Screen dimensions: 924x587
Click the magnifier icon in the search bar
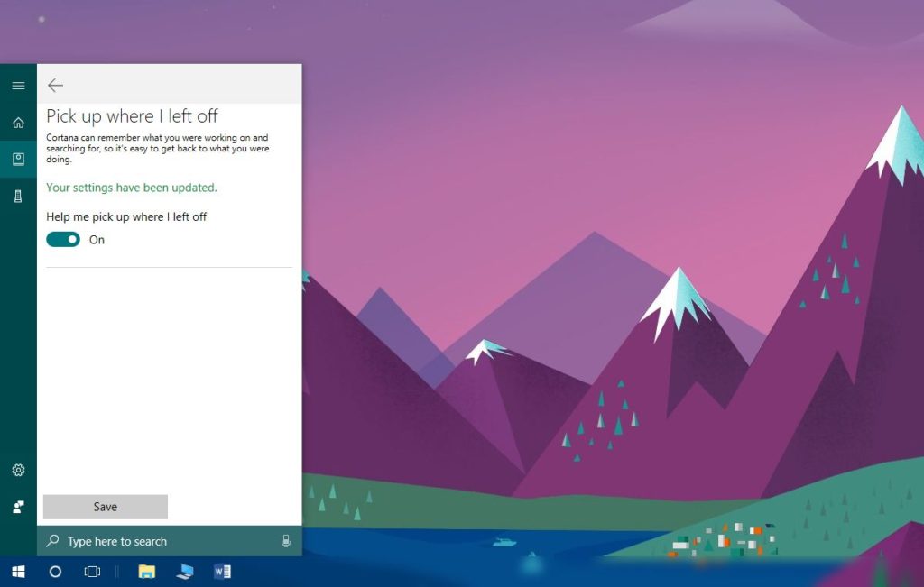54,541
